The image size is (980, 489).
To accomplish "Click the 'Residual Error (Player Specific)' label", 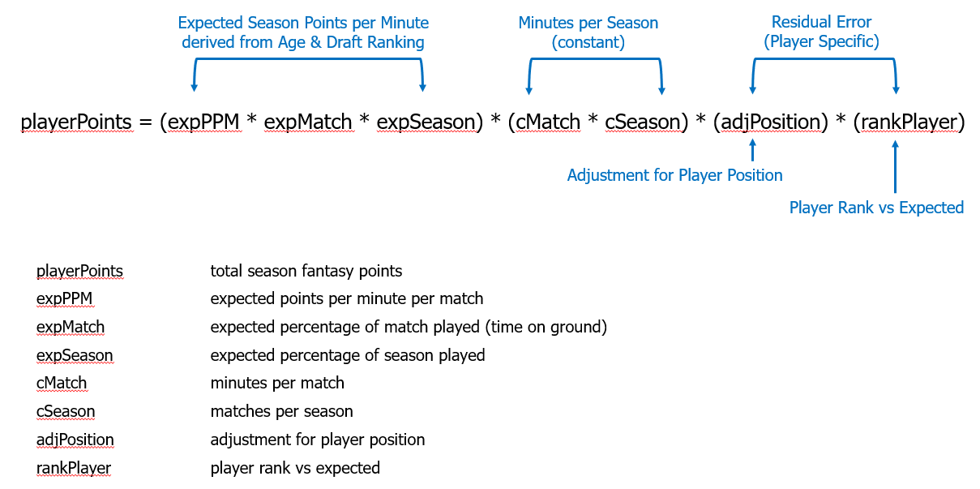I will tap(822, 32).
